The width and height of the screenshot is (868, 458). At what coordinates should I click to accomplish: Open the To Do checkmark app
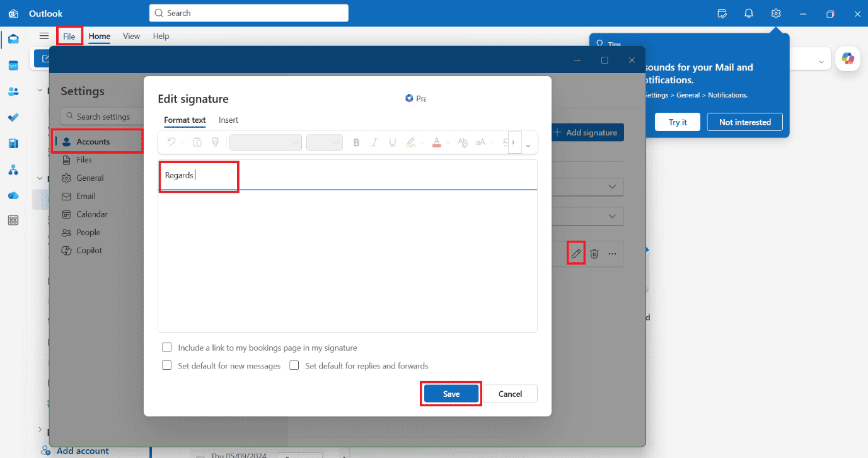tap(13, 118)
